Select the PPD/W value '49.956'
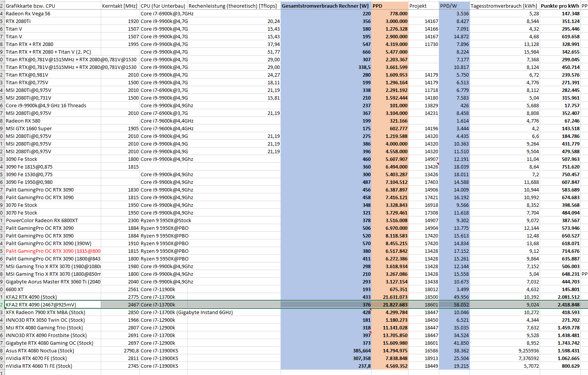 tap(454, 297)
